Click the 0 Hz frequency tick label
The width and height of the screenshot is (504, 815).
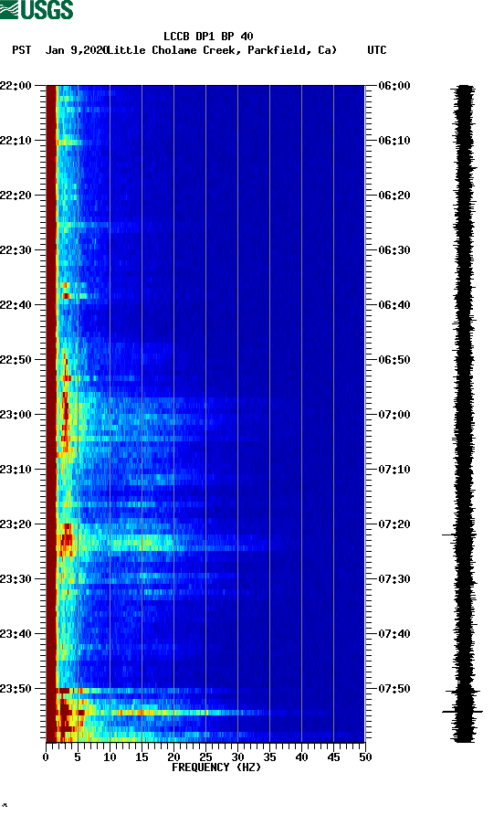pyautogui.click(x=46, y=757)
